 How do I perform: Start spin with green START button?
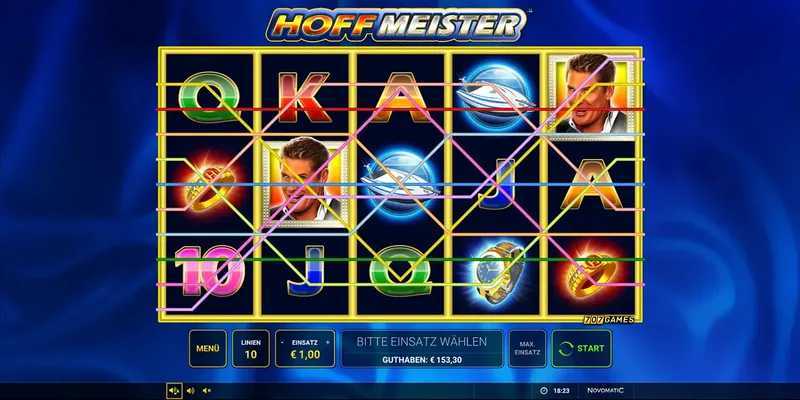click(x=581, y=348)
